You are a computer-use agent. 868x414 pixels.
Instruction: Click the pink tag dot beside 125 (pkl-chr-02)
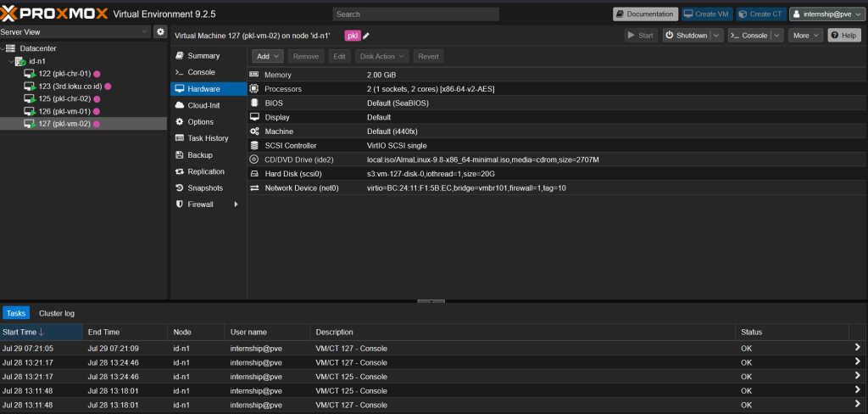tap(97, 99)
